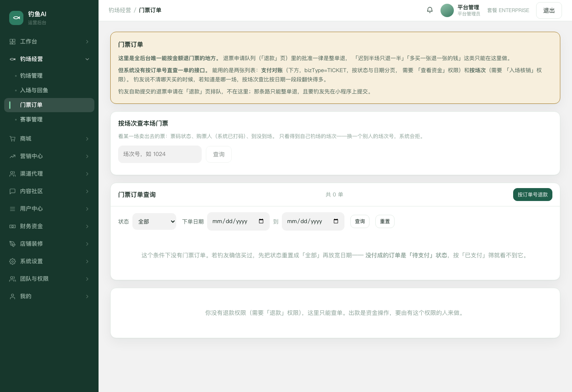
Task: Open calendar picker of start date field
Action: coord(261,221)
